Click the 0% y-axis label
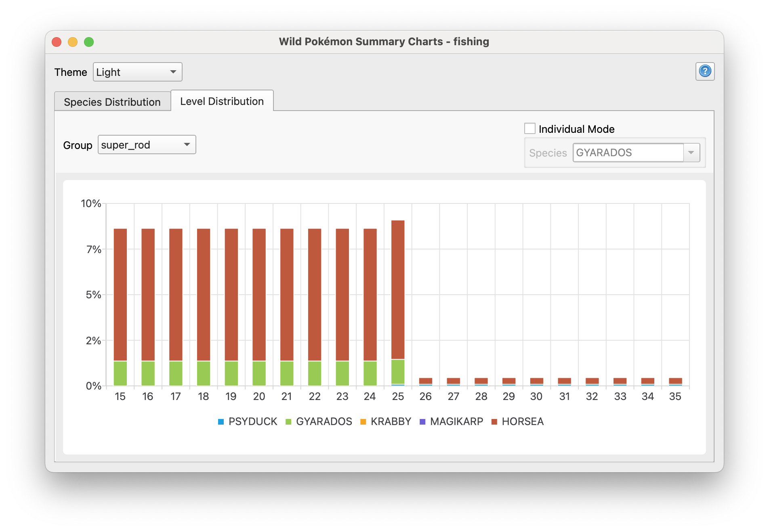Image resolution: width=769 pixels, height=532 pixels. 94,386
